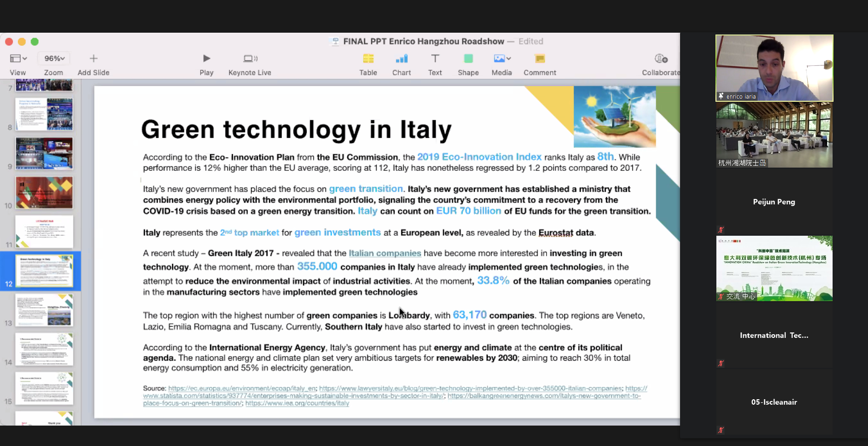Open the balkangreenenergynews.com source link
The height and width of the screenshot is (446, 868).
tap(544, 396)
